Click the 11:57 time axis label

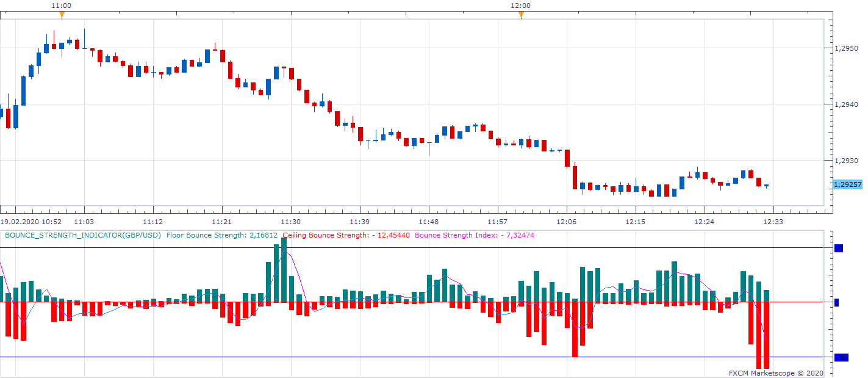[x=498, y=222]
